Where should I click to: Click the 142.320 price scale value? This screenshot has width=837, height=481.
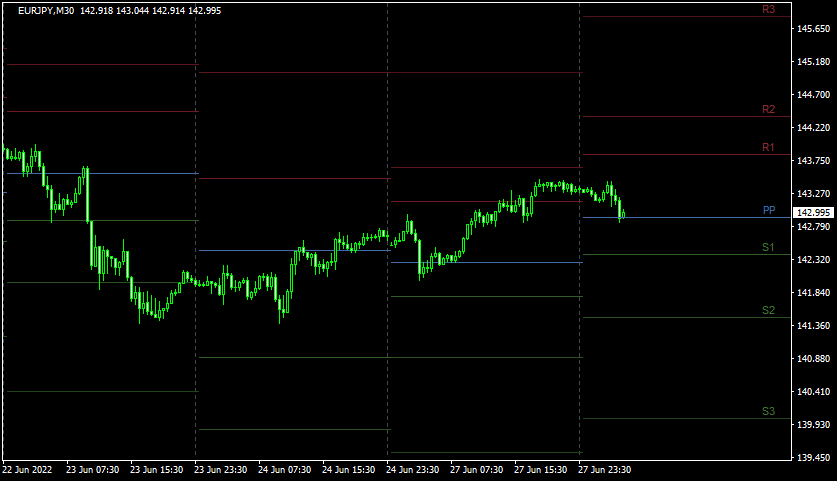click(814, 260)
